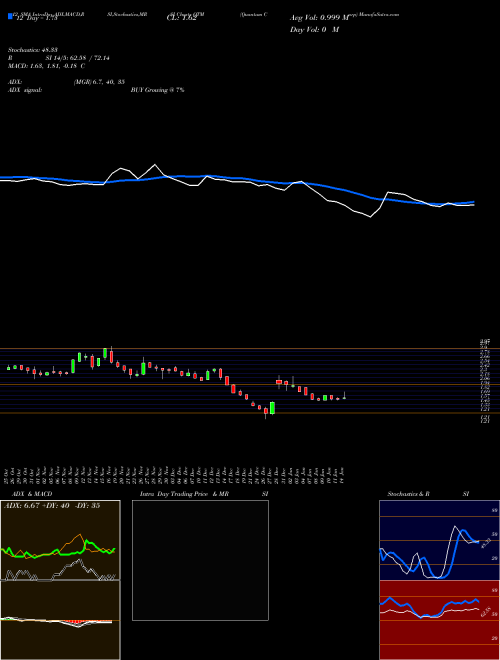The image size is (500, 660).
Task: Open the navy Stochastics chart panel
Action: [x=439, y=540]
